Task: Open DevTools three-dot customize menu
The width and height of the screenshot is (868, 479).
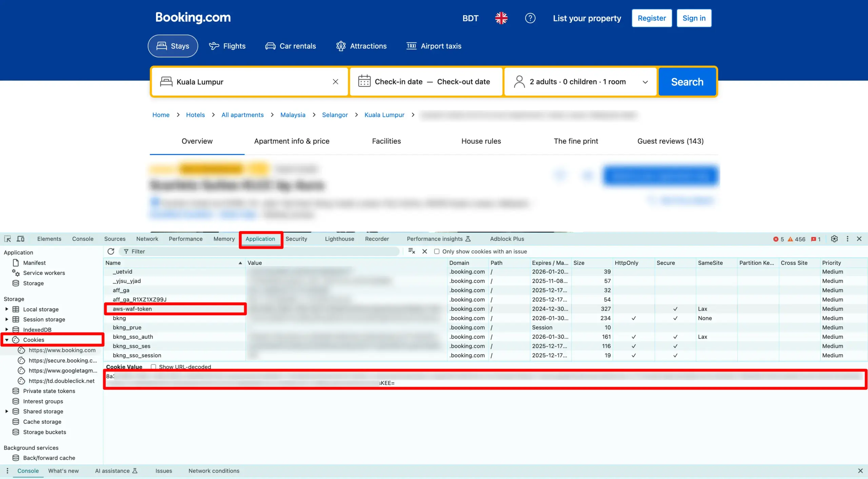Action: (847, 239)
